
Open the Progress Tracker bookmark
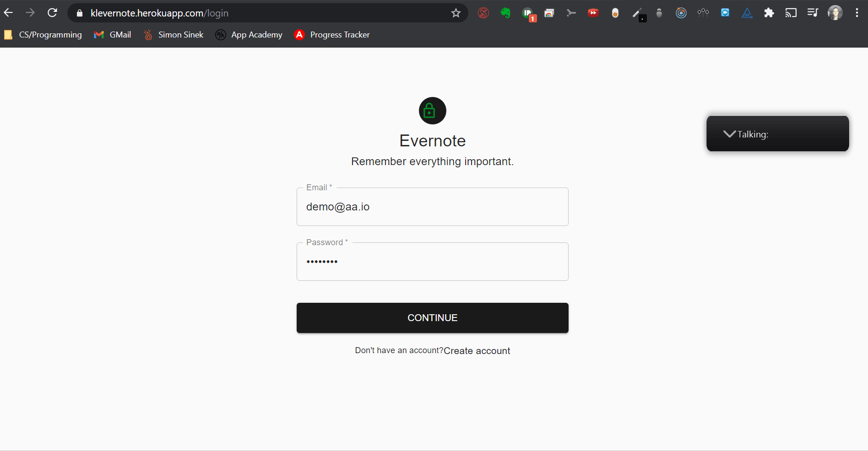tap(332, 35)
